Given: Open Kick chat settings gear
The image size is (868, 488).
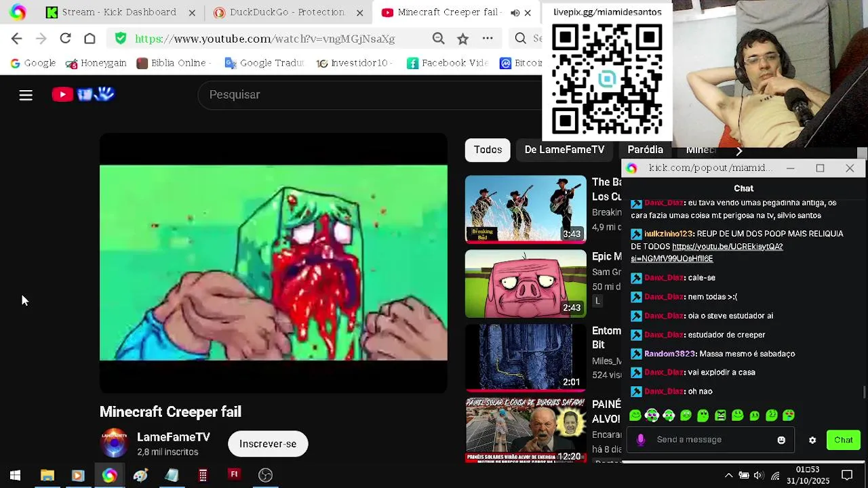Looking at the screenshot, I should click(812, 441).
